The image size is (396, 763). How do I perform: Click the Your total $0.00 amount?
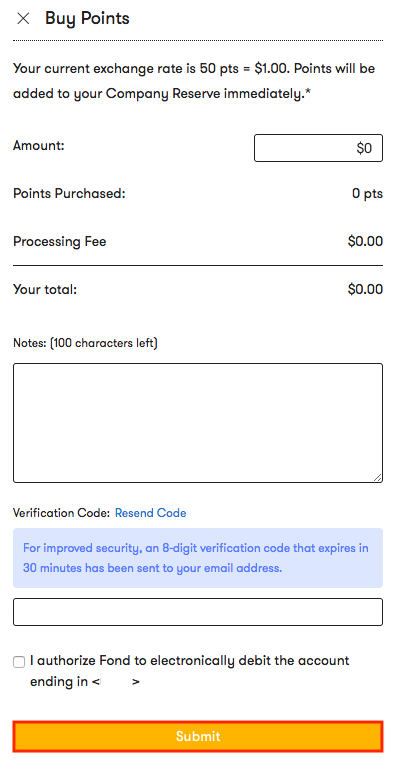[365, 290]
